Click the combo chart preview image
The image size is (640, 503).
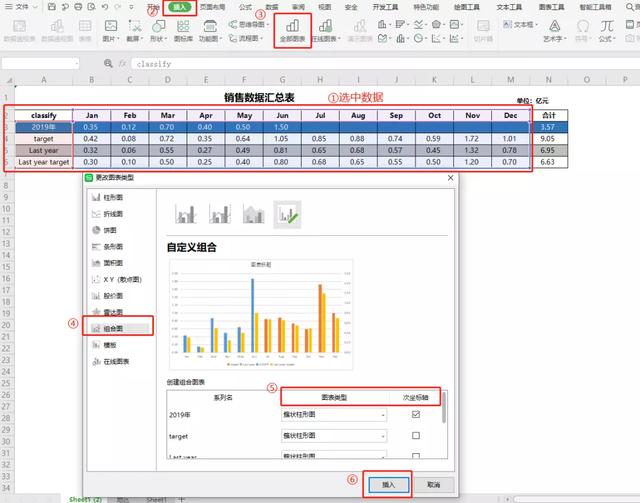coord(261,314)
